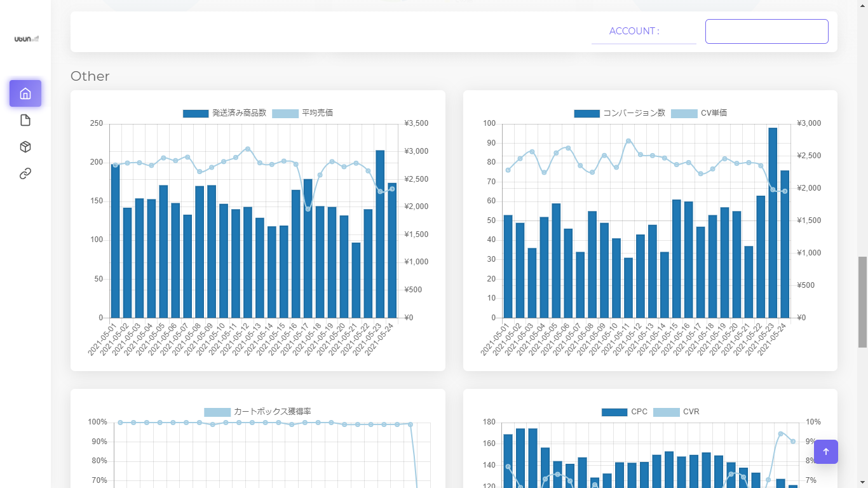
Task: Toggle the CPC legend swatch
Action: point(614,412)
